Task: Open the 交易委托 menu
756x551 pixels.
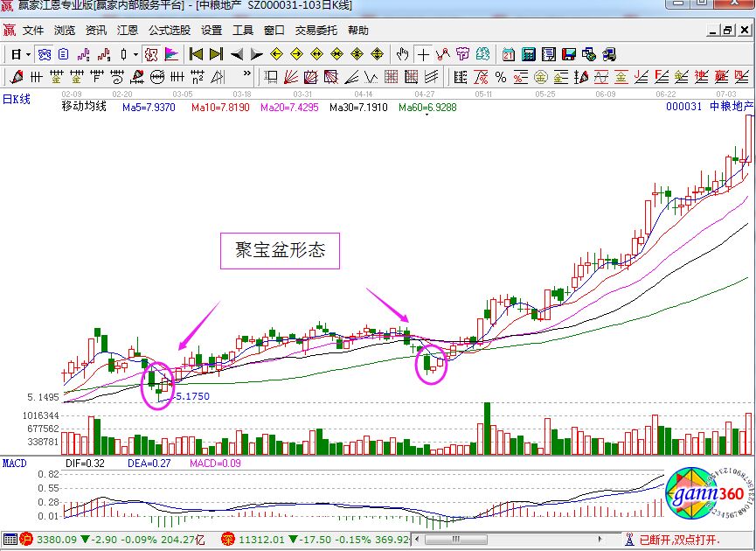Action: click(x=314, y=31)
